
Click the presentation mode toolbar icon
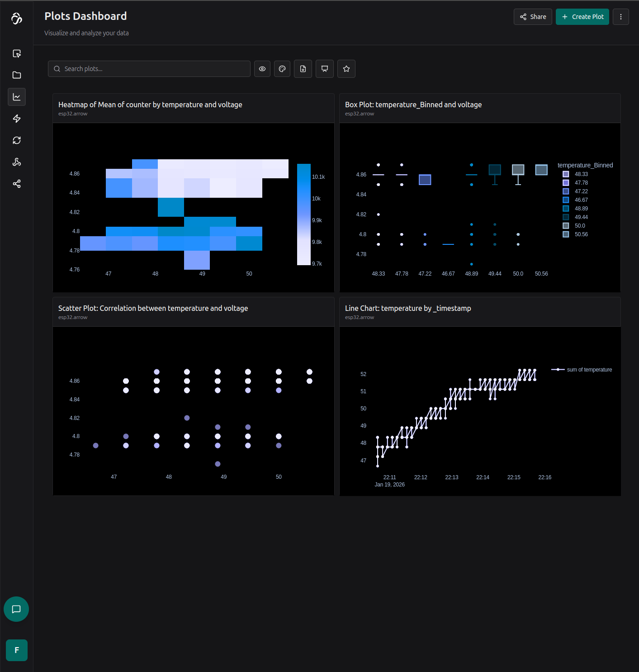point(325,69)
